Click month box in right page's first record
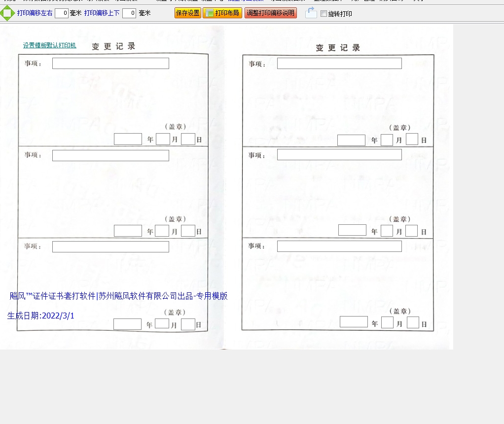The width and height of the screenshot is (504, 424). click(387, 140)
